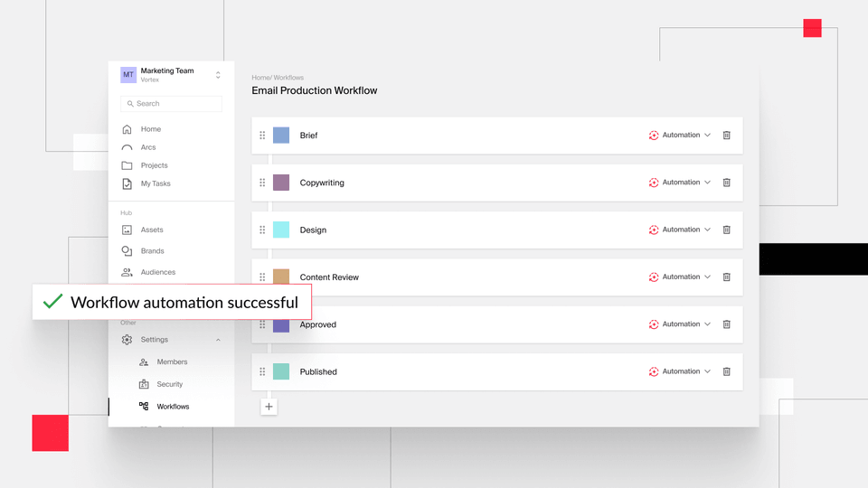Open the Marketing Team workspace switcher

(218, 75)
